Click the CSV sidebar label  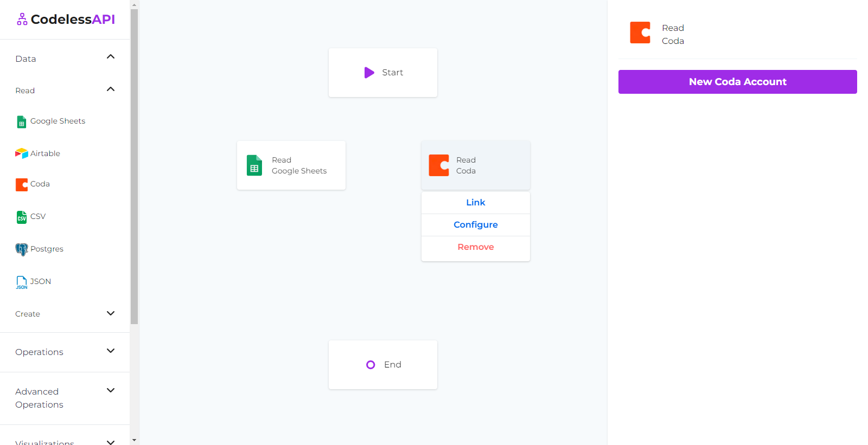[38, 216]
